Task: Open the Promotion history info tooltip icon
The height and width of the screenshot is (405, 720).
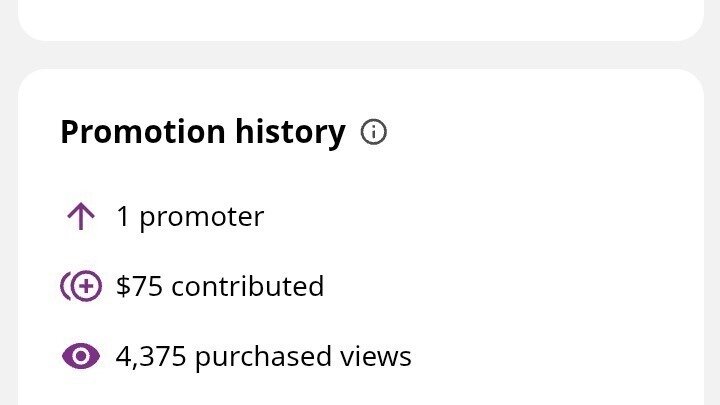Action: [x=374, y=132]
